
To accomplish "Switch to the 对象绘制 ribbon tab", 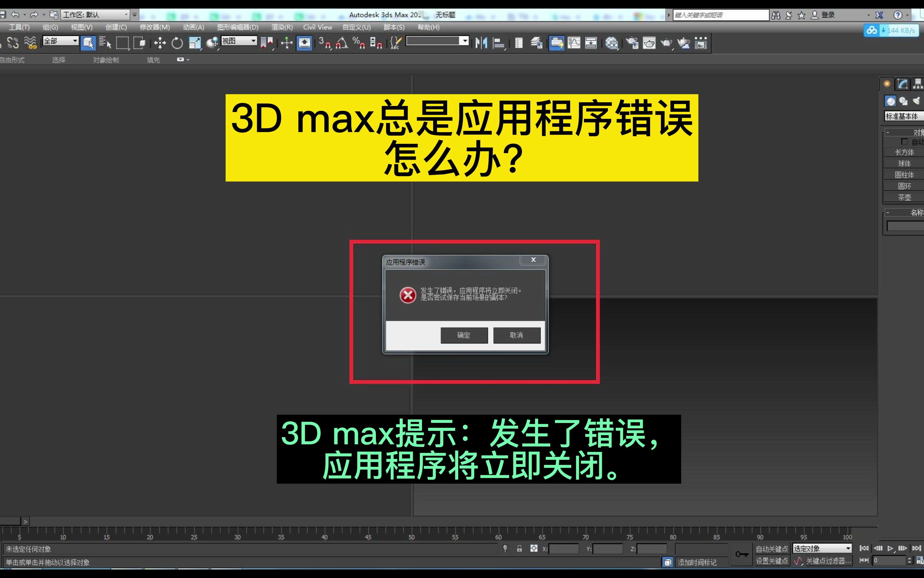I will 106,60.
